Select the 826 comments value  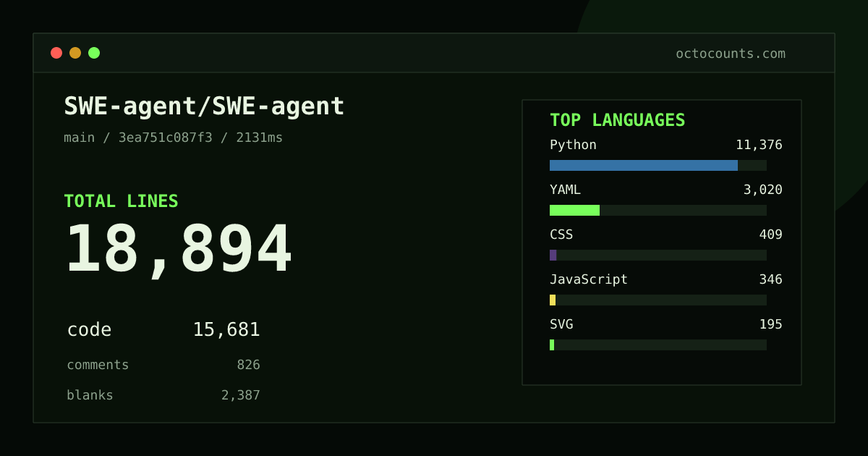click(248, 365)
